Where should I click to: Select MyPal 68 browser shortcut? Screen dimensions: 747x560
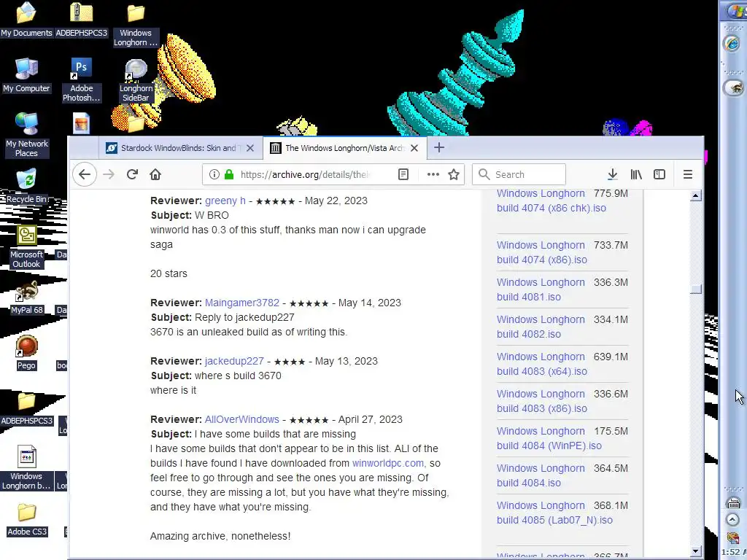(26, 297)
